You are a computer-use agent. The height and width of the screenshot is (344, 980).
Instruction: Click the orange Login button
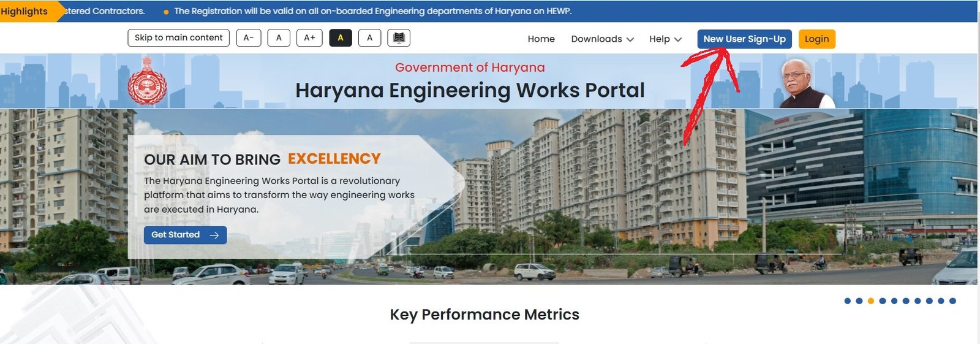pyautogui.click(x=816, y=39)
